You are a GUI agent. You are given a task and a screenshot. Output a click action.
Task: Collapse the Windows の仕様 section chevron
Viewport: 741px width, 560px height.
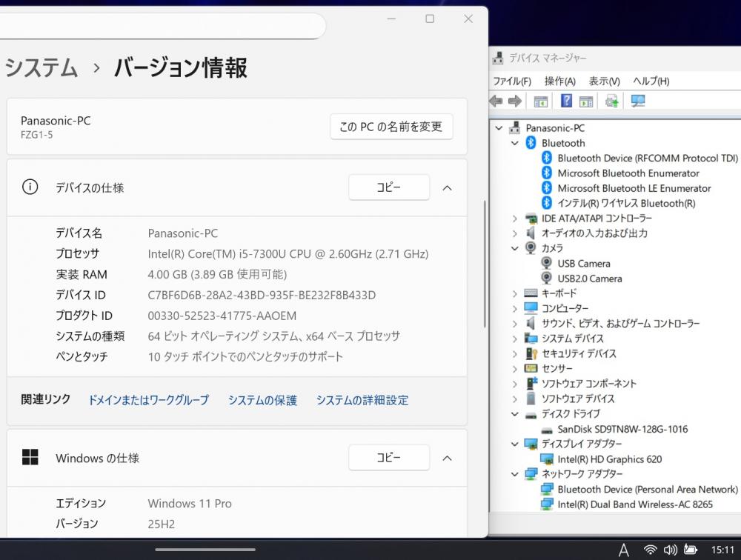point(447,458)
